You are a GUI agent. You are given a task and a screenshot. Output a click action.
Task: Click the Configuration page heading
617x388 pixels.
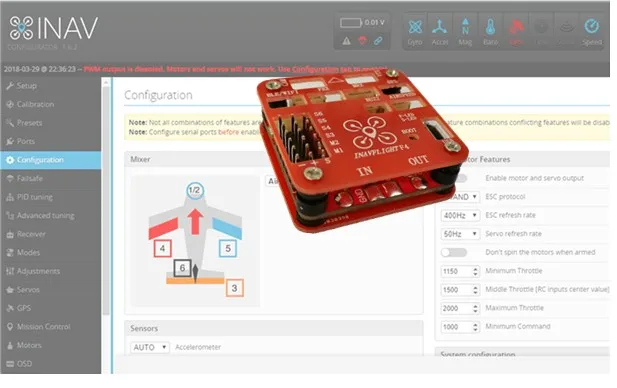pyautogui.click(x=158, y=95)
